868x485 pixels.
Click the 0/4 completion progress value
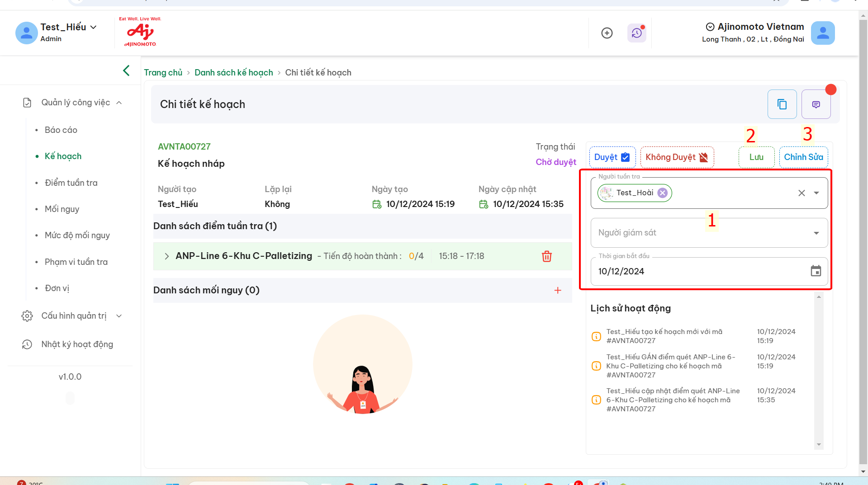(x=416, y=256)
